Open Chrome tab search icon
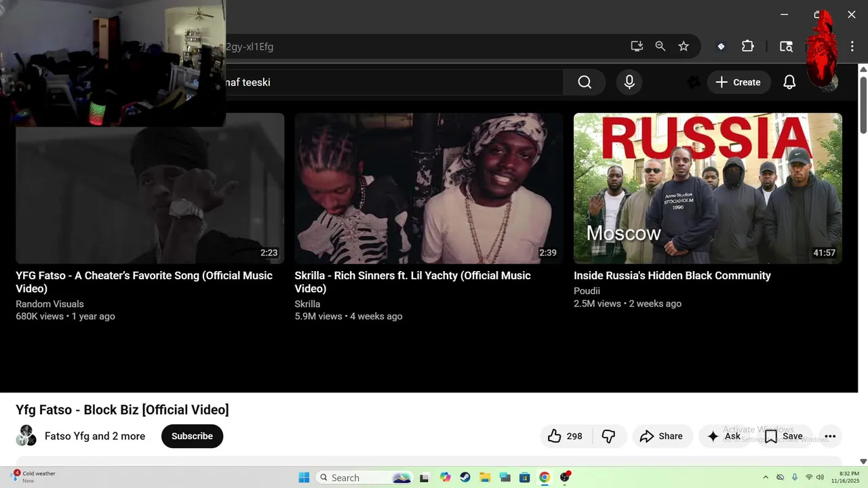The image size is (868, 488). (x=786, y=46)
